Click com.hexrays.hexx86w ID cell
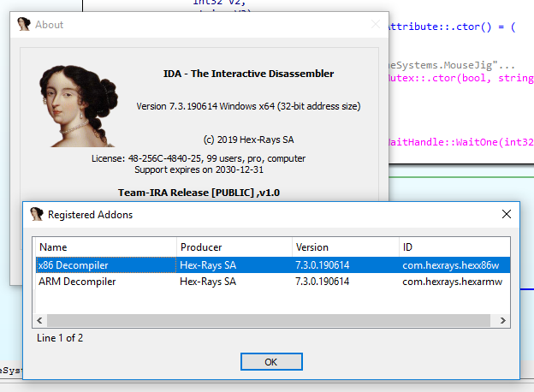Image resolution: width=534 pixels, height=392 pixels. pos(450,265)
